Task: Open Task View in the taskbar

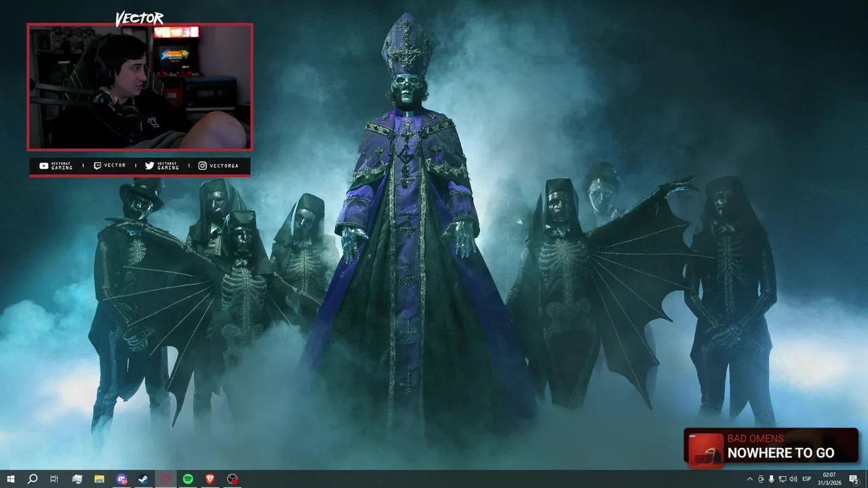Action: click(54, 479)
